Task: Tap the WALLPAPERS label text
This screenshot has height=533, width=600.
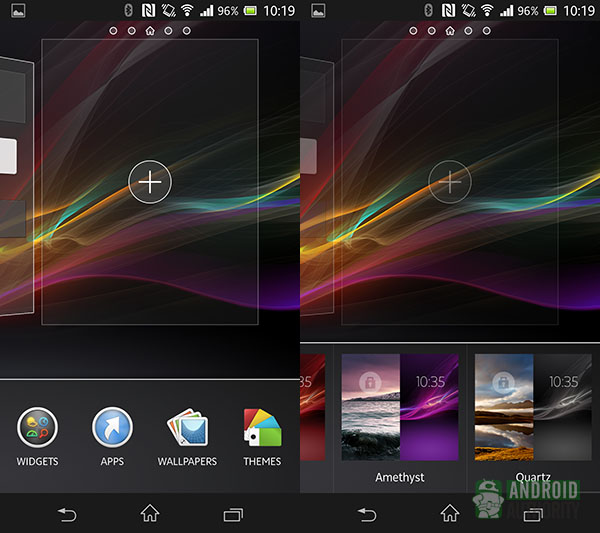Action: pos(188,461)
